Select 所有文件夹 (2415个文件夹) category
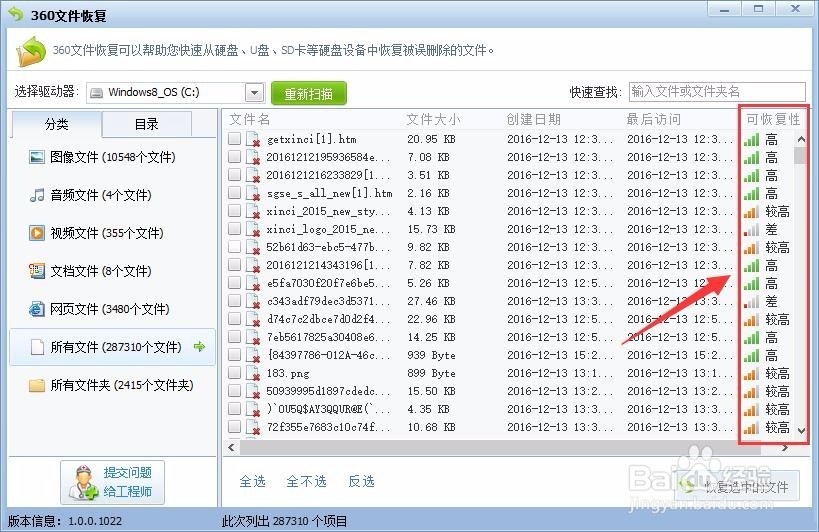Viewport: 819px width, 532px height. pos(111,385)
